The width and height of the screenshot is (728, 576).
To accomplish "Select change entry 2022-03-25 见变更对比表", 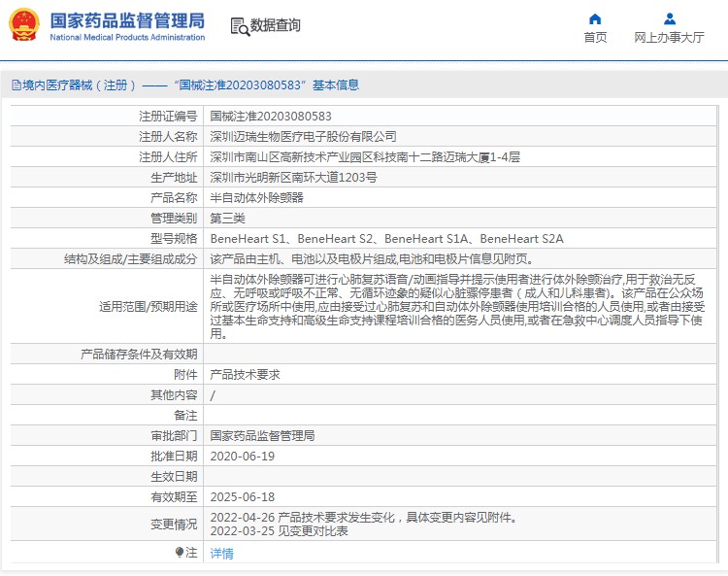I will coord(279,531).
